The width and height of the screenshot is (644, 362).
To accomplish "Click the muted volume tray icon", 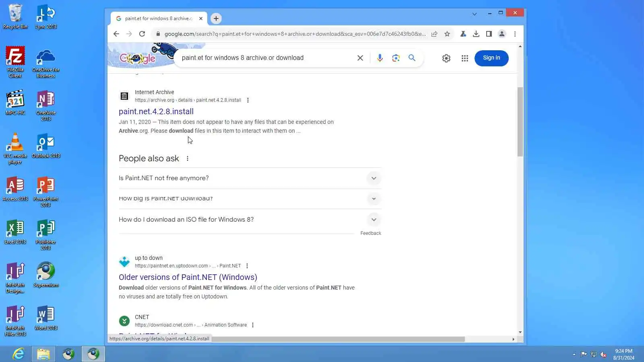I will click(603, 354).
